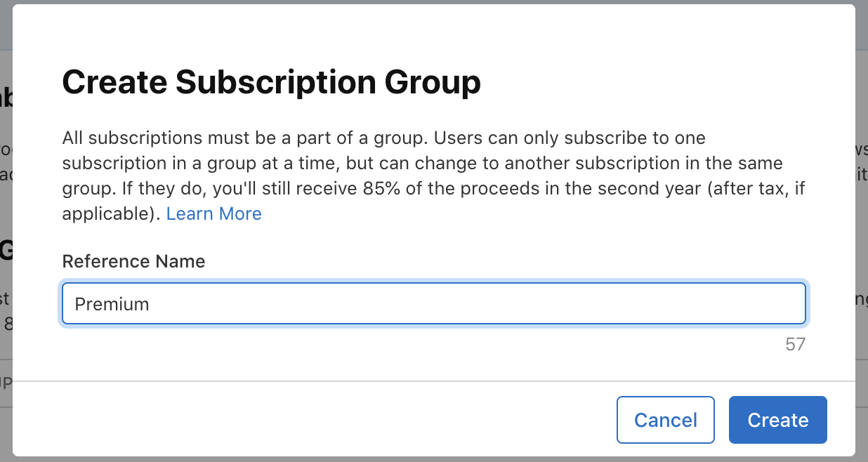Confirm group creation with the Create button
868x462 pixels.
tap(777, 419)
